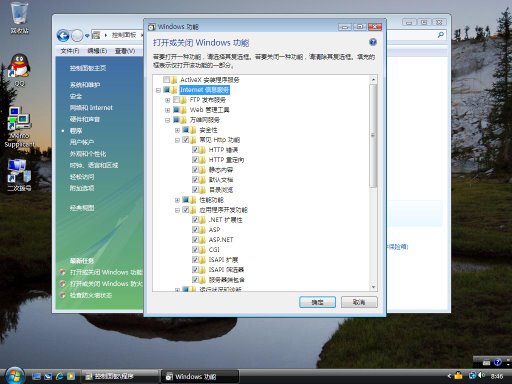Screen dimensions: 512x384
Task: Click the volume speaker icon in system tray
Action: [481, 375]
